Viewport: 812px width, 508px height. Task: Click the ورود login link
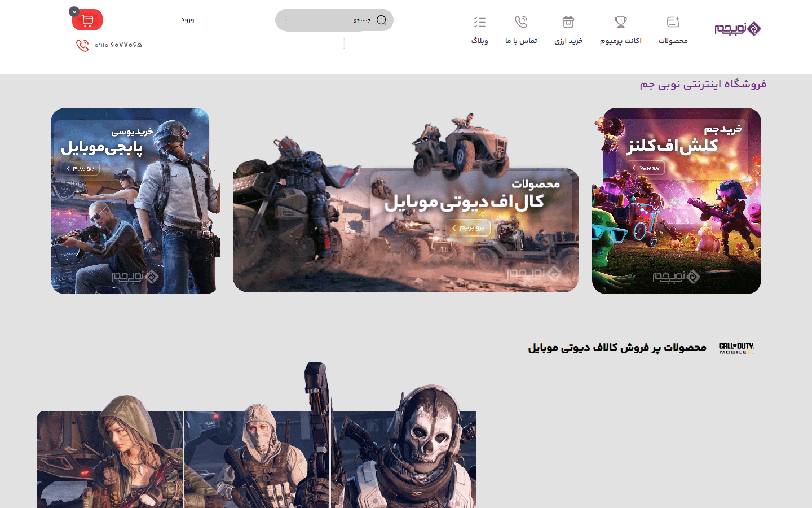pos(187,20)
